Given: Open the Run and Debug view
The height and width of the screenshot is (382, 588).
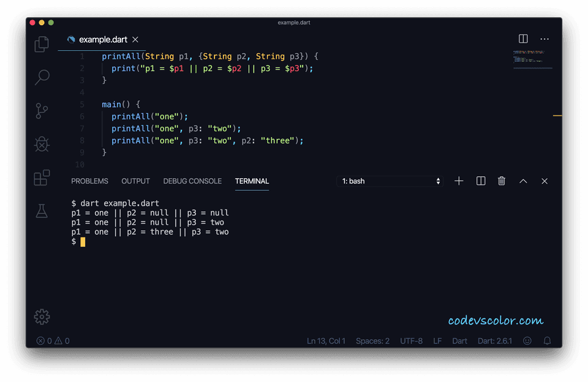Looking at the screenshot, I should pos(42,144).
